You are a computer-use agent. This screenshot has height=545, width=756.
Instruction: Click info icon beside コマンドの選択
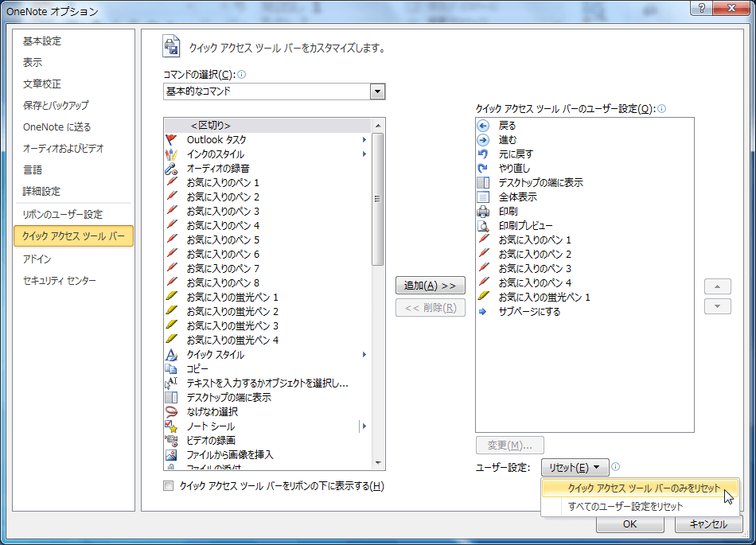[x=242, y=74]
